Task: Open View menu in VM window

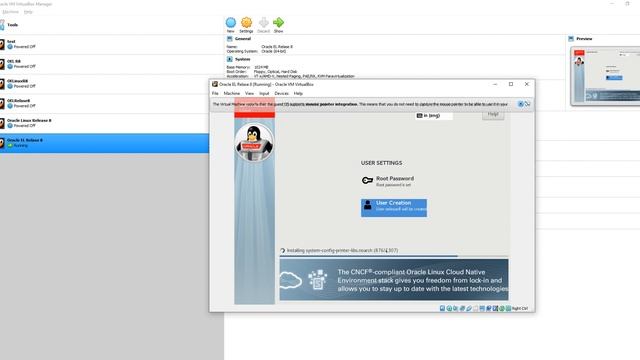Action: 249,93
